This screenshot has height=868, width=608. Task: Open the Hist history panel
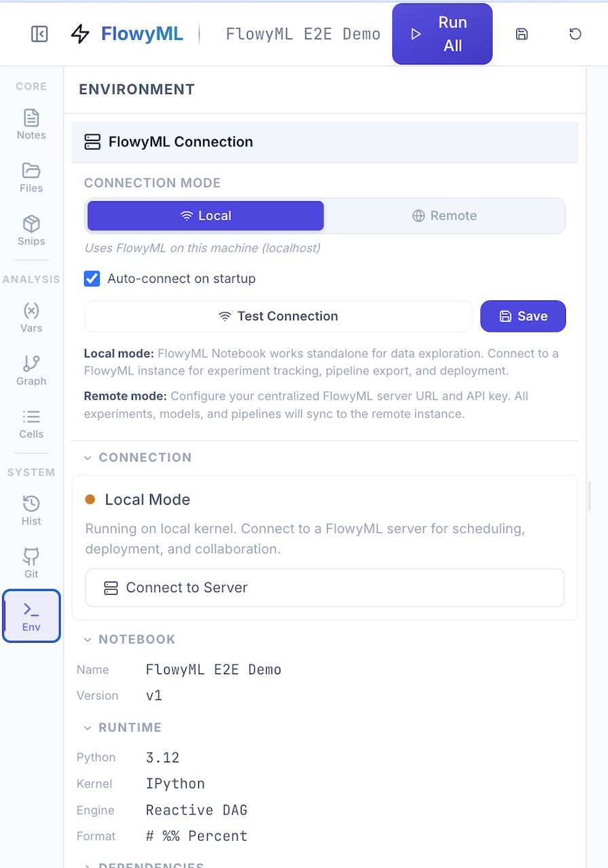point(31,510)
